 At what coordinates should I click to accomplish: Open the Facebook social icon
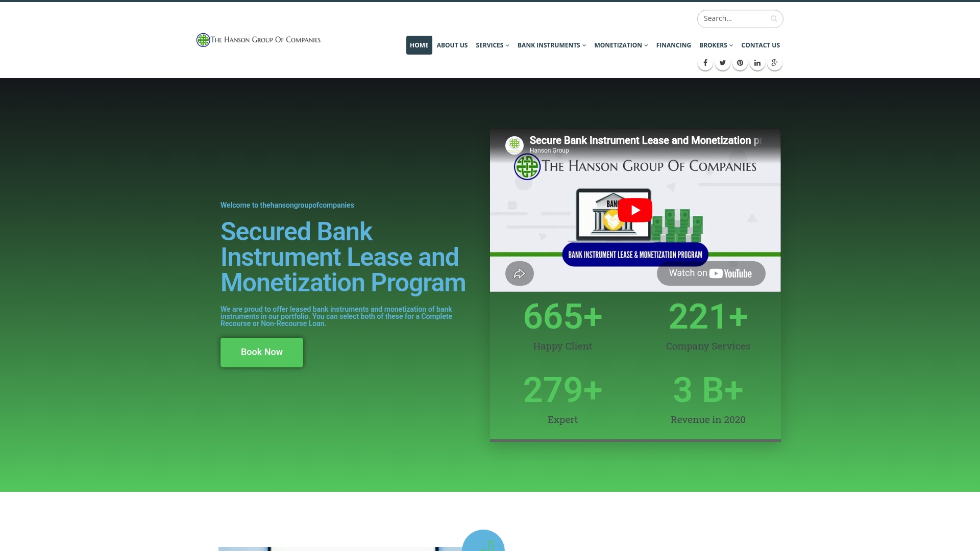[x=705, y=63]
